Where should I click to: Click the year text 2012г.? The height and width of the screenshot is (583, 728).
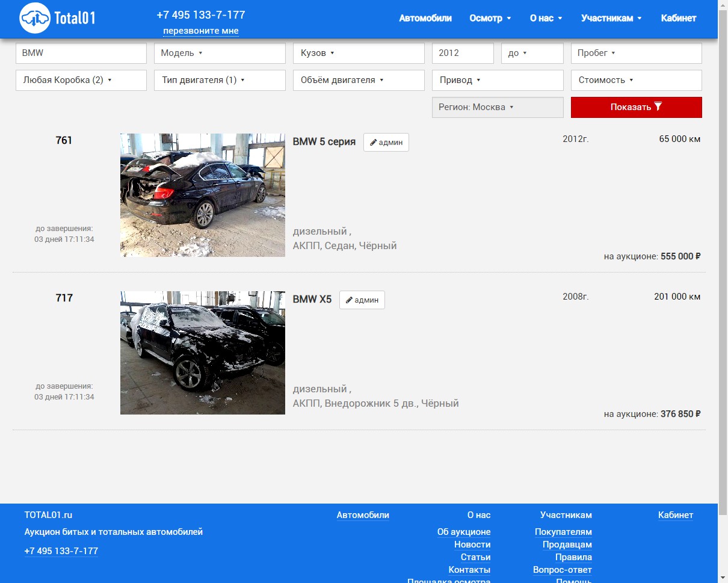pos(576,139)
